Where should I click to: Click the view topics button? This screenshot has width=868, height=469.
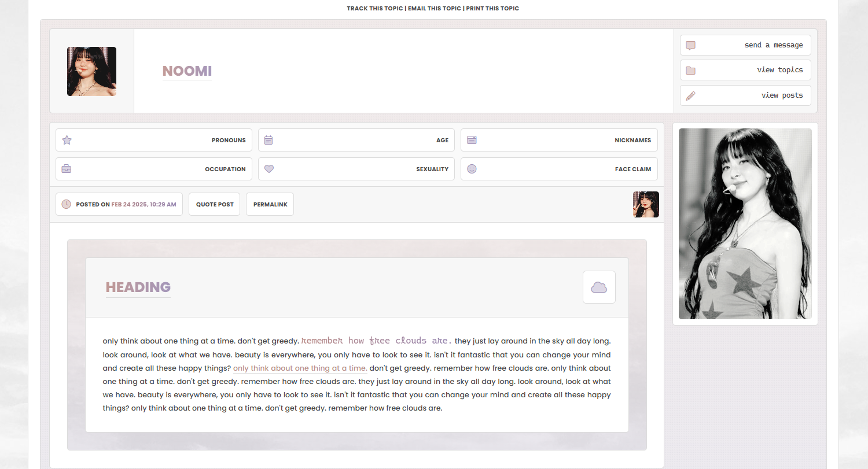[x=745, y=70]
